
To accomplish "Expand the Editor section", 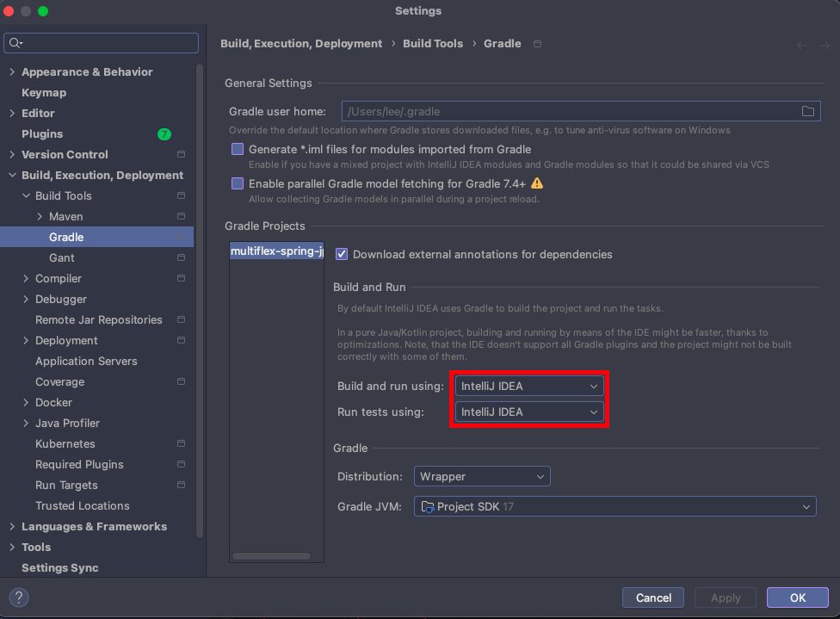I will pos(12,113).
